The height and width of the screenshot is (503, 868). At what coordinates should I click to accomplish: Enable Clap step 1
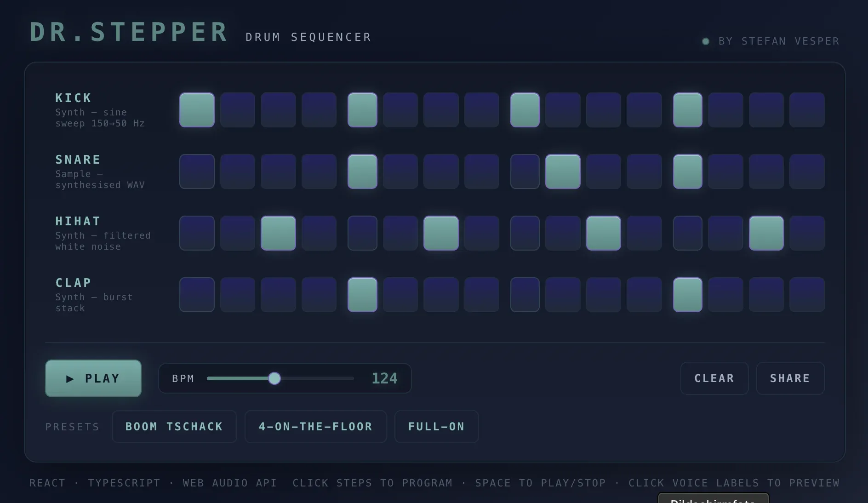tap(197, 295)
